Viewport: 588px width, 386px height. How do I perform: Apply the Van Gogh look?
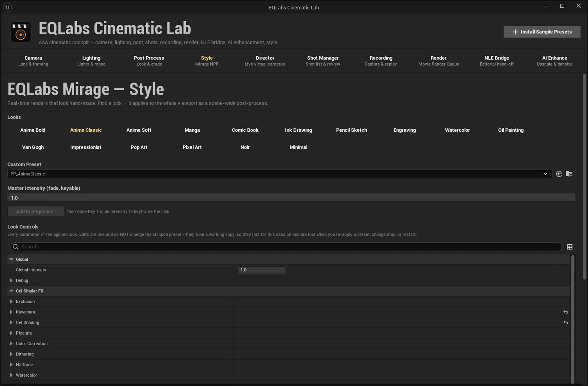[x=33, y=147]
